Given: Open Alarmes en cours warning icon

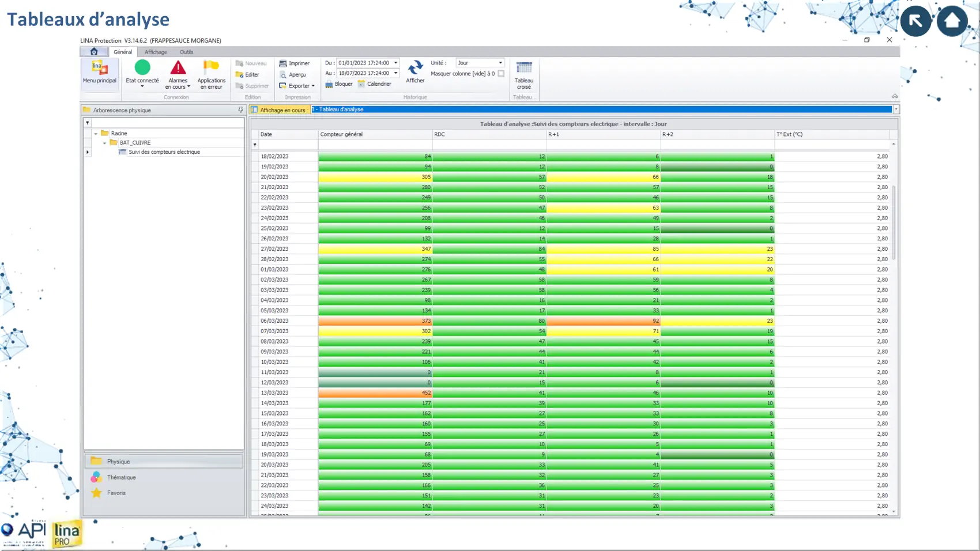Looking at the screenshot, I should (178, 68).
